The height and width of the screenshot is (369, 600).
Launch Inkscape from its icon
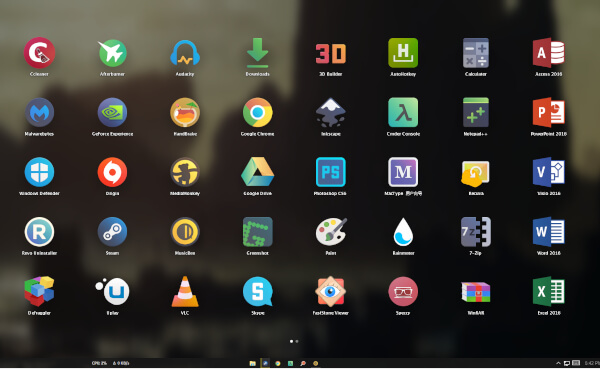pyautogui.click(x=331, y=112)
